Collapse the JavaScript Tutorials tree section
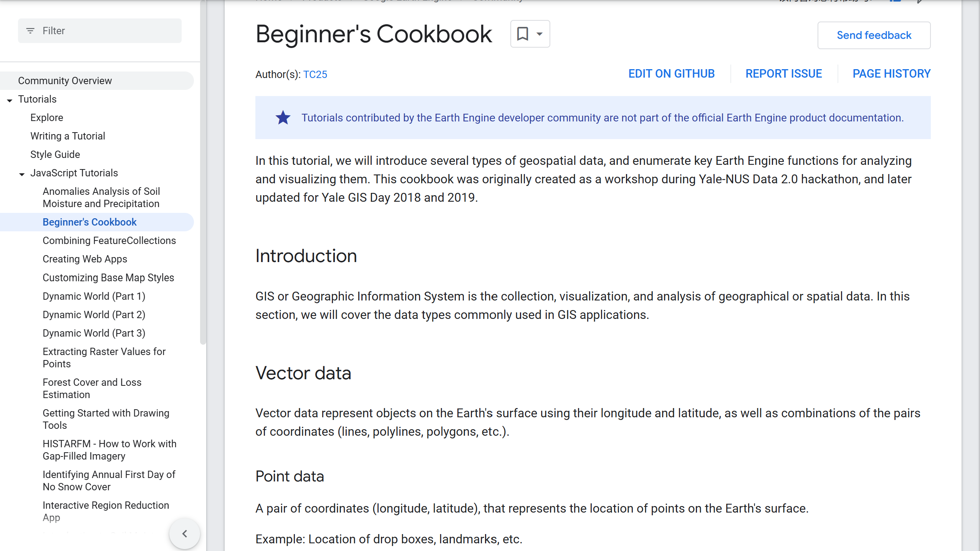This screenshot has width=980, height=551. pyautogui.click(x=22, y=173)
